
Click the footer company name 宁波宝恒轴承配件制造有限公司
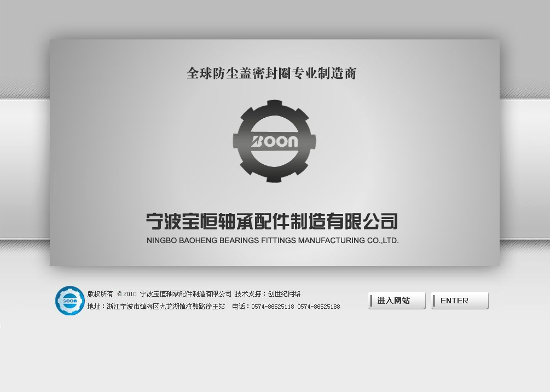pyautogui.click(x=186, y=294)
